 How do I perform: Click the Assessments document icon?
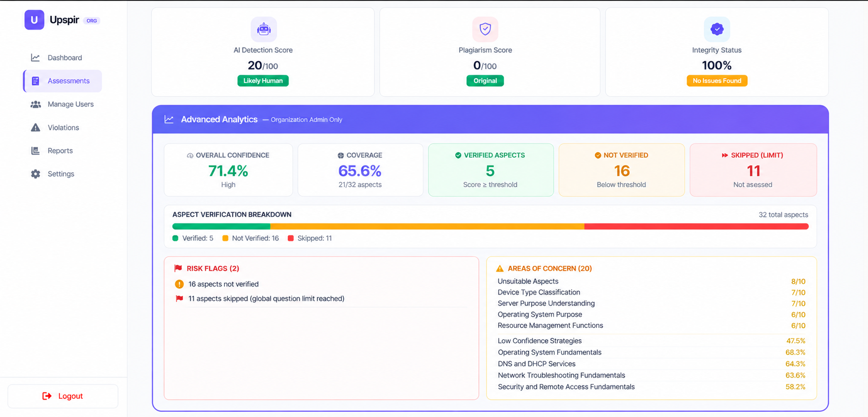pyautogui.click(x=35, y=81)
